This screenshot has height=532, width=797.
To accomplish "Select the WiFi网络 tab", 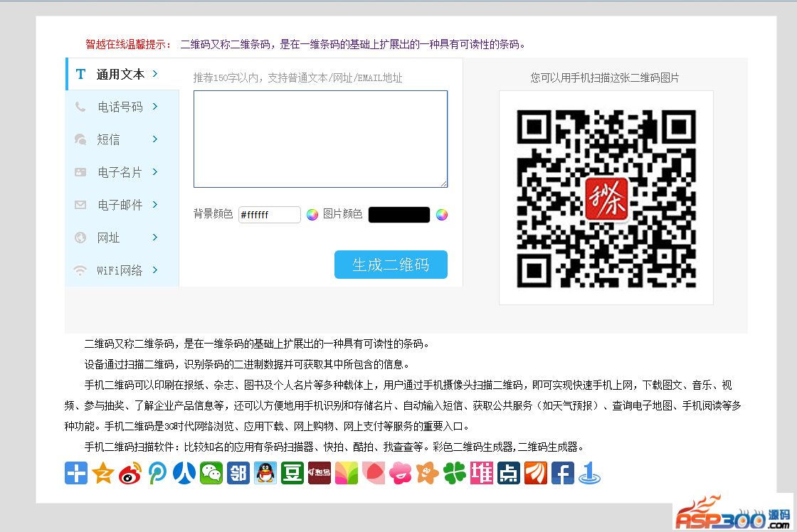I will [x=123, y=270].
